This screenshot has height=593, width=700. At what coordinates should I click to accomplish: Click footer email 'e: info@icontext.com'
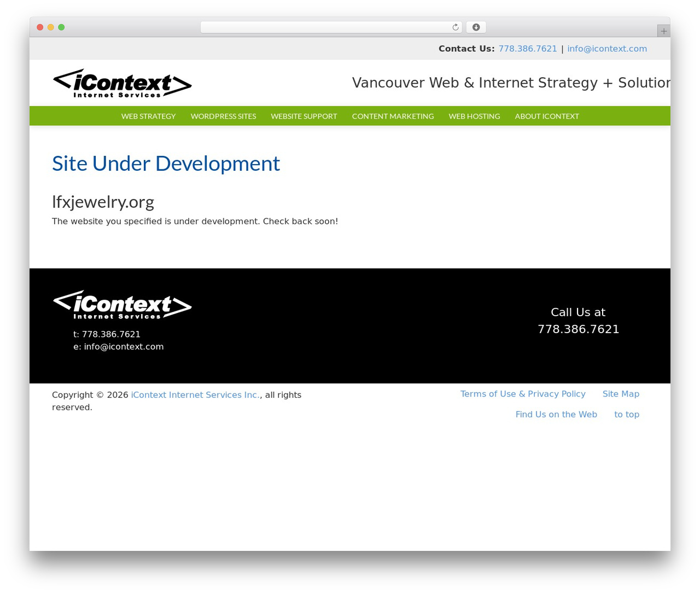[119, 347]
